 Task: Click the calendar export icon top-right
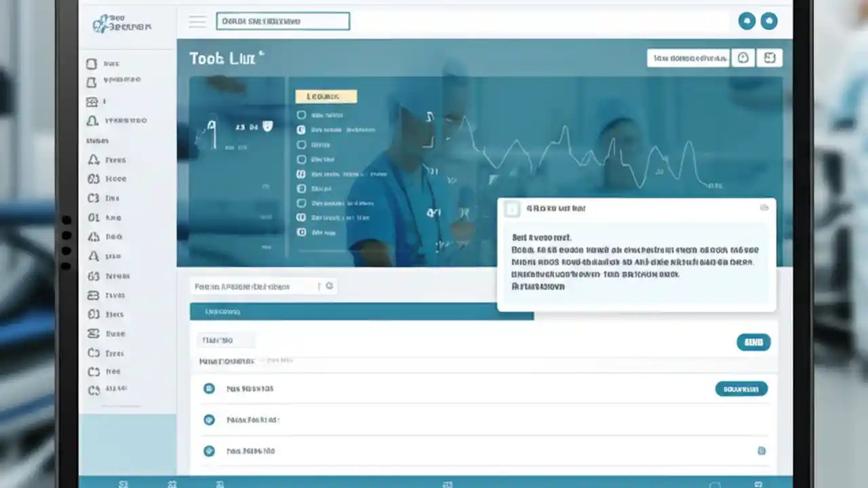coord(769,58)
